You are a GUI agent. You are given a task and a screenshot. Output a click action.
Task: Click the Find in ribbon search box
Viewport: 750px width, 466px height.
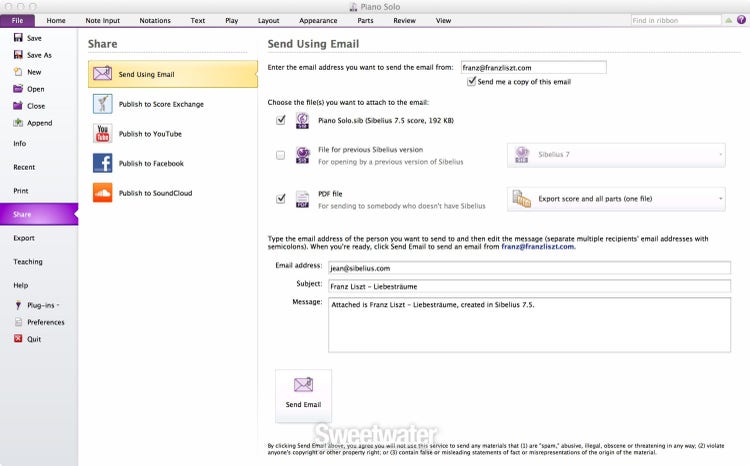[685, 20]
